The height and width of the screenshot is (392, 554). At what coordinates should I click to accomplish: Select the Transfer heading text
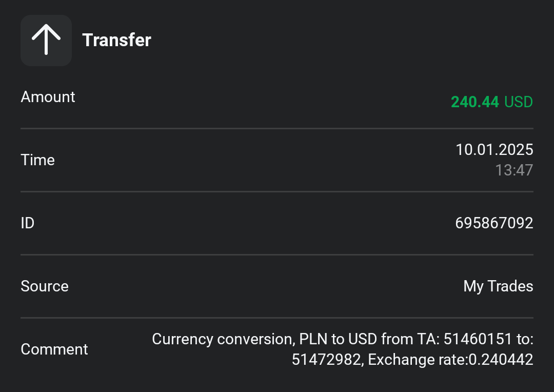[x=116, y=40]
